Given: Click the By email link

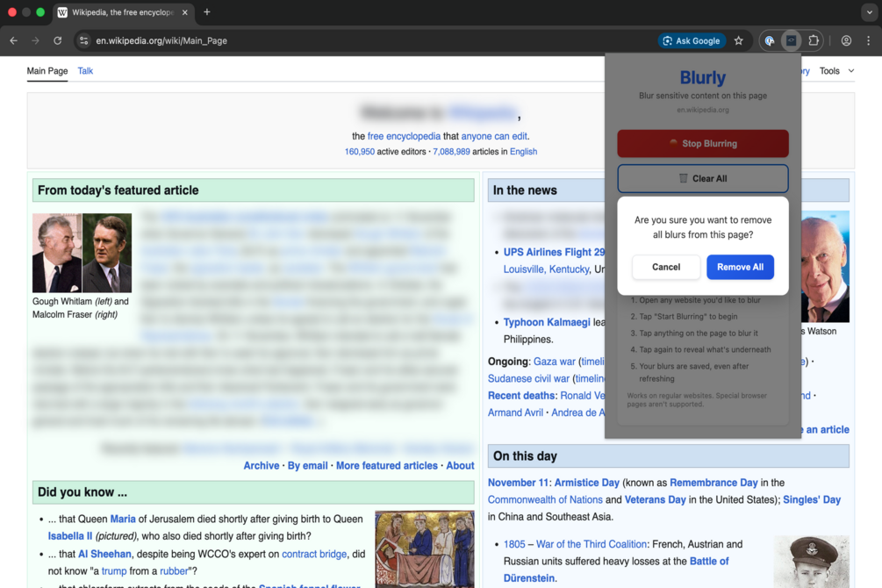Looking at the screenshot, I should [308, 465].
